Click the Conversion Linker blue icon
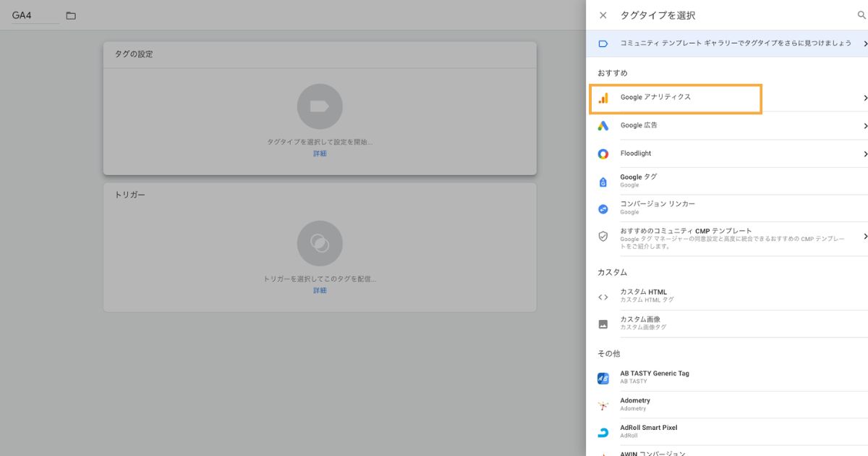The height and width of the screenshot is (456, 868). [603, 209]
